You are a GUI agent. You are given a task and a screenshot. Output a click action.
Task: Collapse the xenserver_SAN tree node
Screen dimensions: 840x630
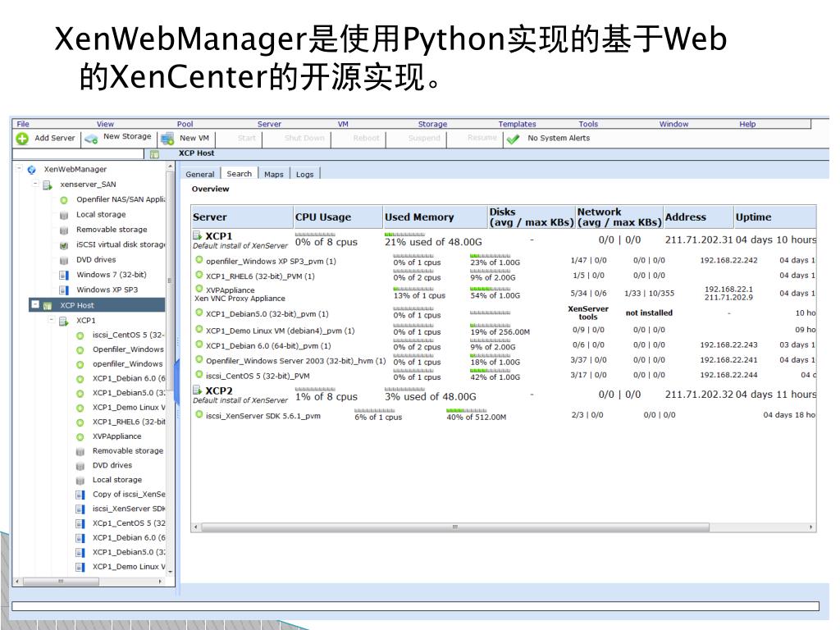[x=35, y=183]
